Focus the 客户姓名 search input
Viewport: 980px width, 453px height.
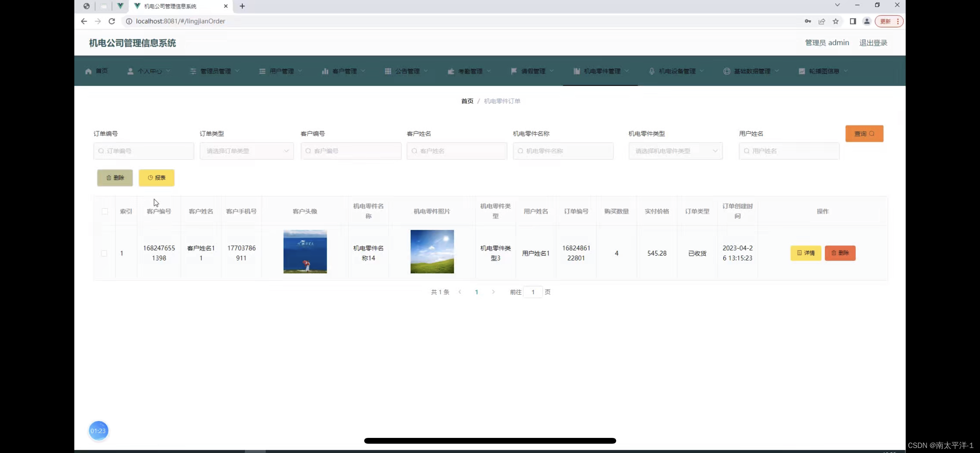click(x=457, y=151)
